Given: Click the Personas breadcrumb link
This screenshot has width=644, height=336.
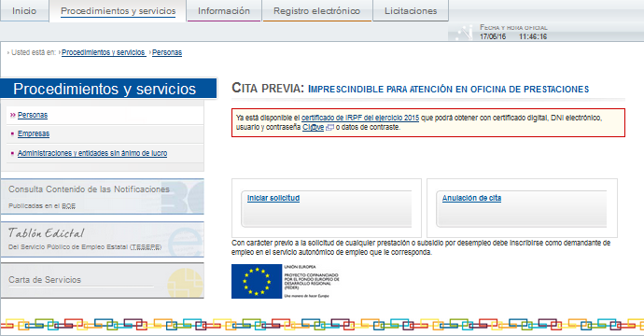Looking at the screenshot, I should [x=167, y=52].
